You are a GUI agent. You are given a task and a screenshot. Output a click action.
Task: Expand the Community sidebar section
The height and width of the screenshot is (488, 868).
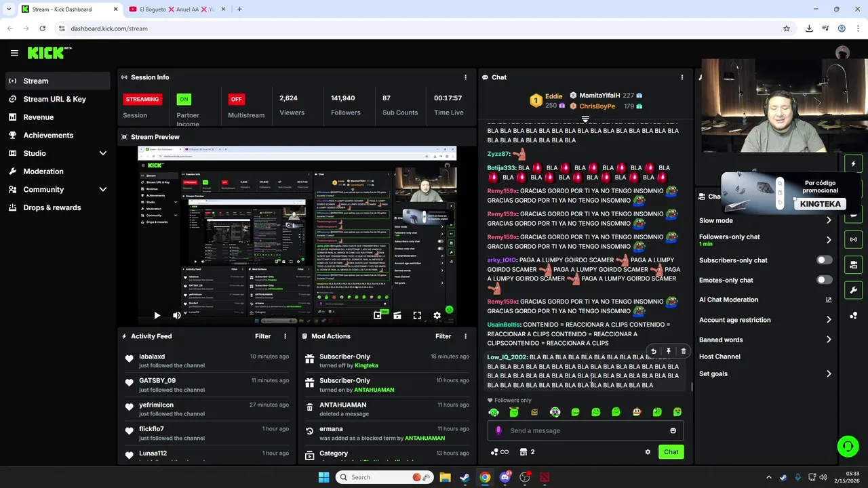(x=103, y=190)
